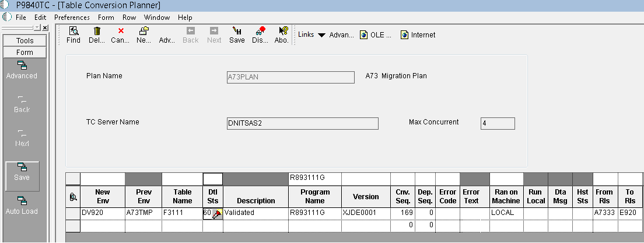The height and width of the screenshot is (243, 644).
Task: Click the Table Name column header
Action: [x=183, y=196]
